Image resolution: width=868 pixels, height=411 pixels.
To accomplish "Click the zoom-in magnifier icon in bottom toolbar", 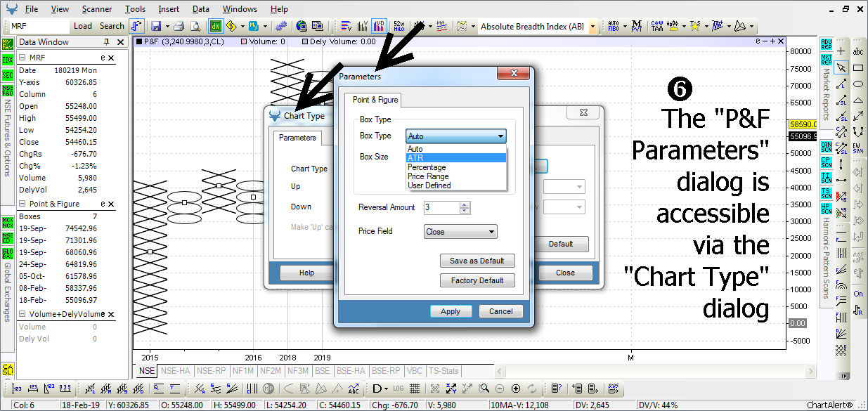I will point(484,388).
